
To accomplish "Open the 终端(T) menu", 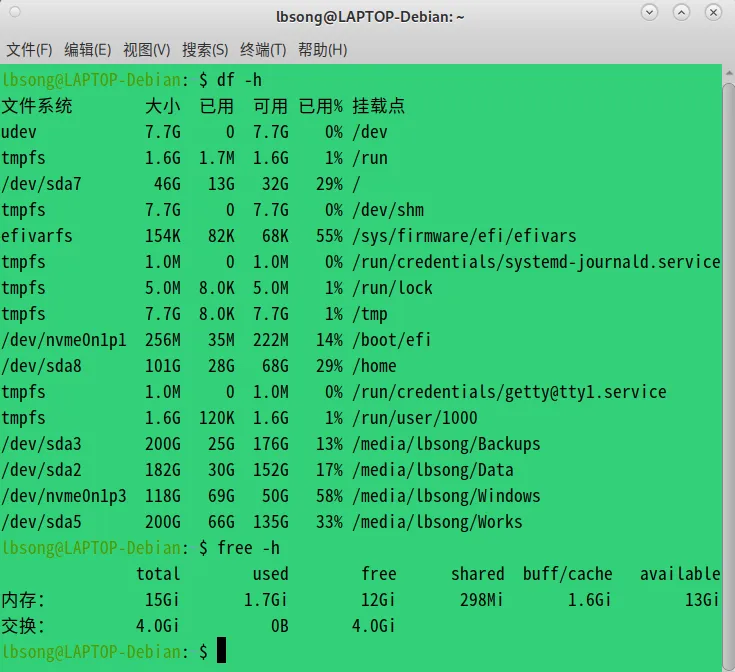I will (x=263, y=50).
